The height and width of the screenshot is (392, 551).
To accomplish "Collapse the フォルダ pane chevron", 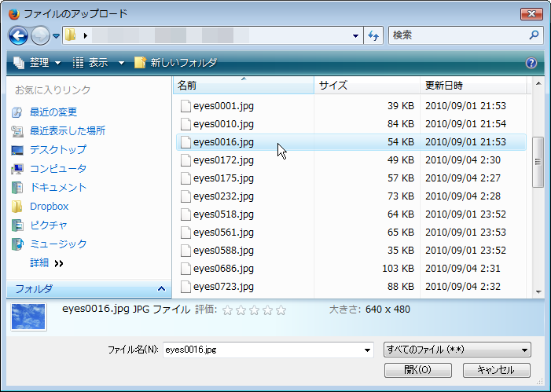I will [161, 289].
